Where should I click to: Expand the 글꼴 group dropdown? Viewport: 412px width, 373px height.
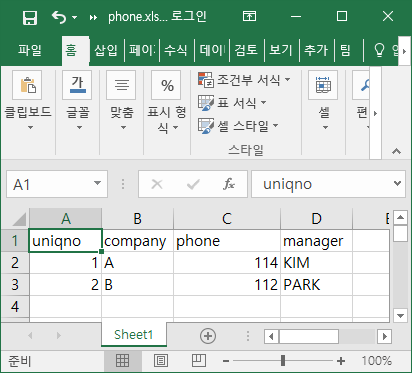click(79, 127)
